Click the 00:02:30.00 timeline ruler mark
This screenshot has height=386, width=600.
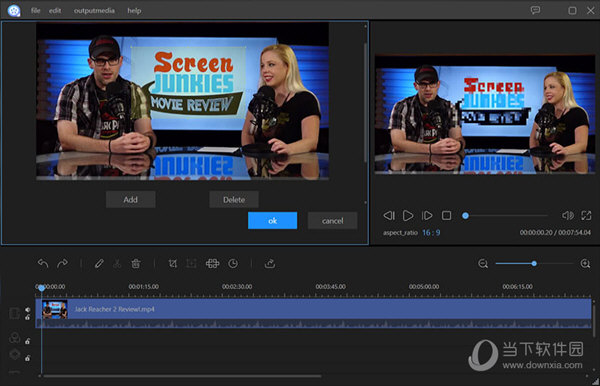coord(237,287)
